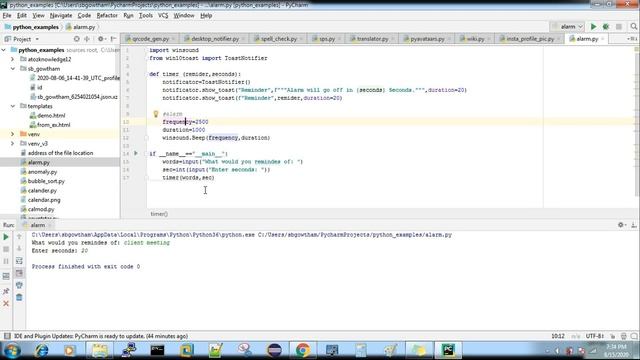Toggle scroll to end in Run console
The width and height of the screenshot is (640, 360).
point(19,273)
